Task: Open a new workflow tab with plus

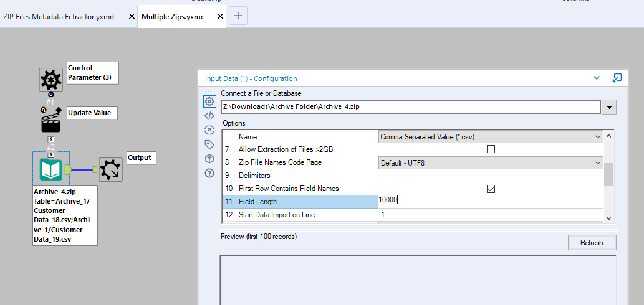Action: (x=239, y=16)
